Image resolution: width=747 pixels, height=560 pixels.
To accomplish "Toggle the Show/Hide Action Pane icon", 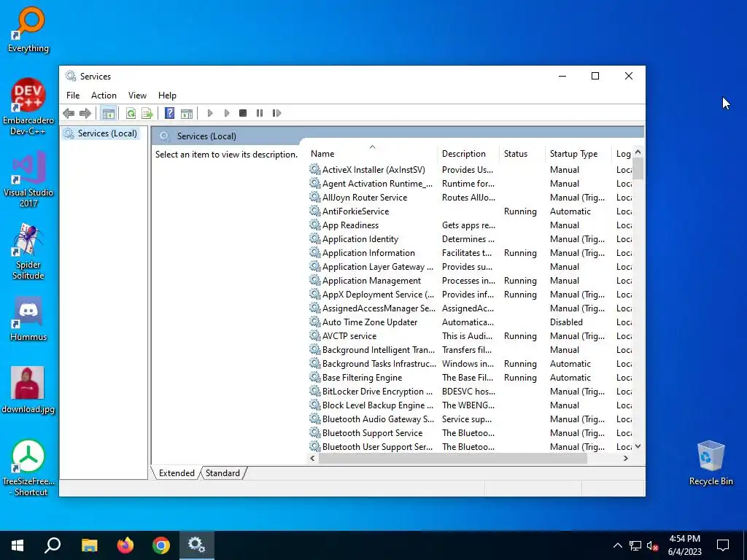I will click(187, 113).
